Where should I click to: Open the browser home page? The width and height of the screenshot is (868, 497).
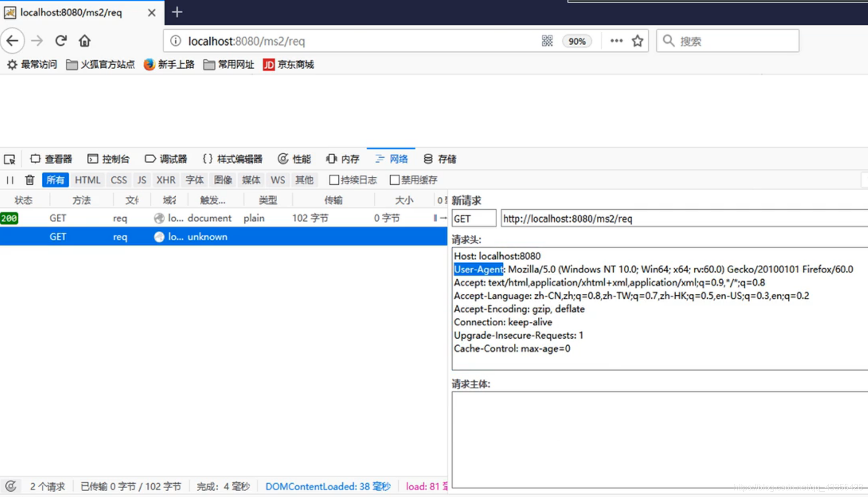pos(84,41)
